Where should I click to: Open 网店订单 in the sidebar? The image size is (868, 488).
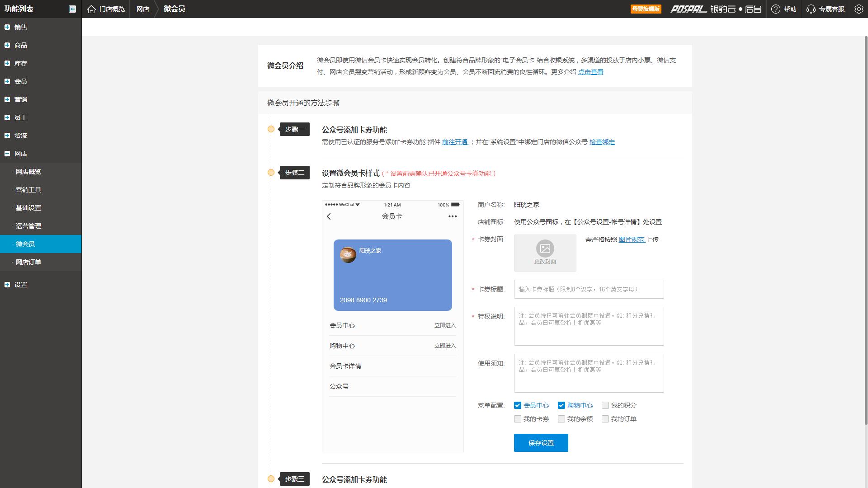(41, 262)
